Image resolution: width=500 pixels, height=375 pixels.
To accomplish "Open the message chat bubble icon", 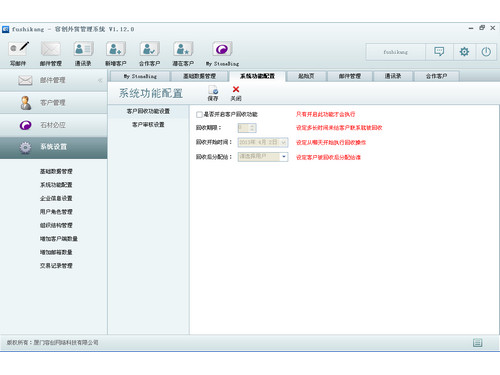I will pos(439,52).
